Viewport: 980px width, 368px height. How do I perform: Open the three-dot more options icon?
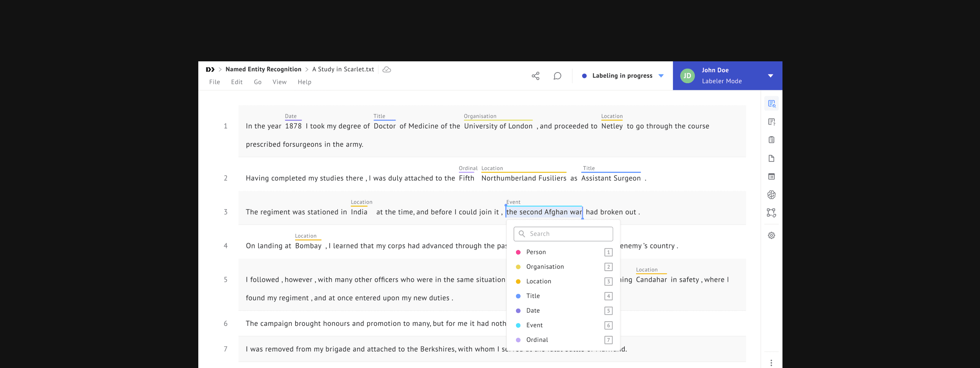[x=771, y=363]
